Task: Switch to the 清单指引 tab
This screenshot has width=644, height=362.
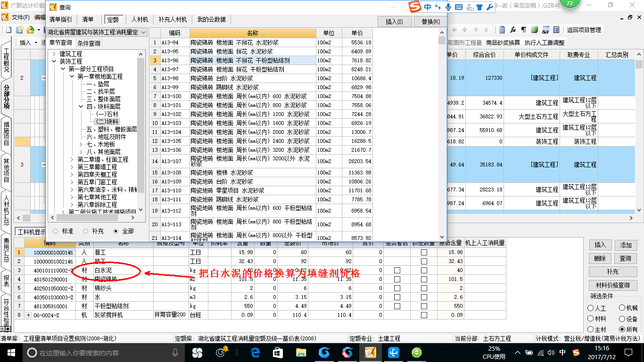Action: (60, 20)
